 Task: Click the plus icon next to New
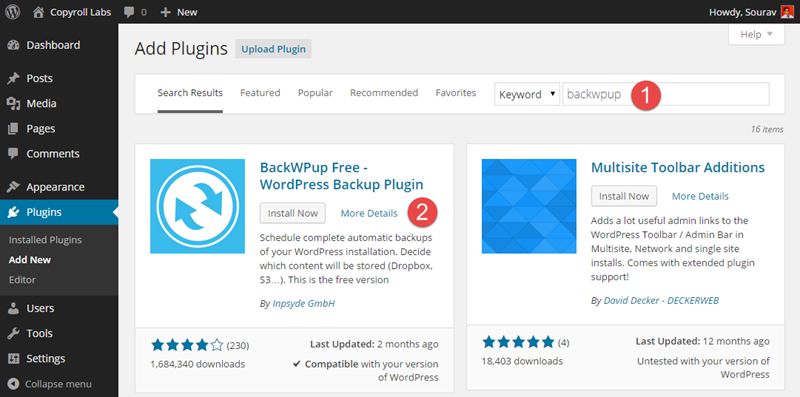click(165, 12)
